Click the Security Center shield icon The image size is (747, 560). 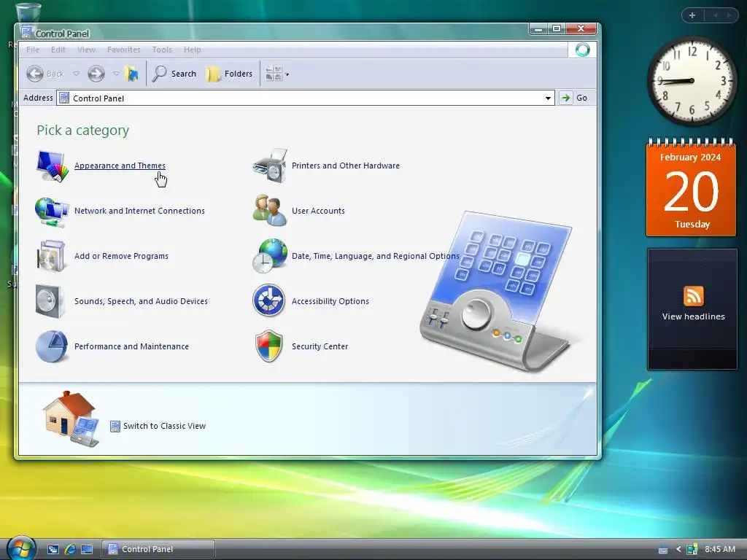[x=269, y=346]
